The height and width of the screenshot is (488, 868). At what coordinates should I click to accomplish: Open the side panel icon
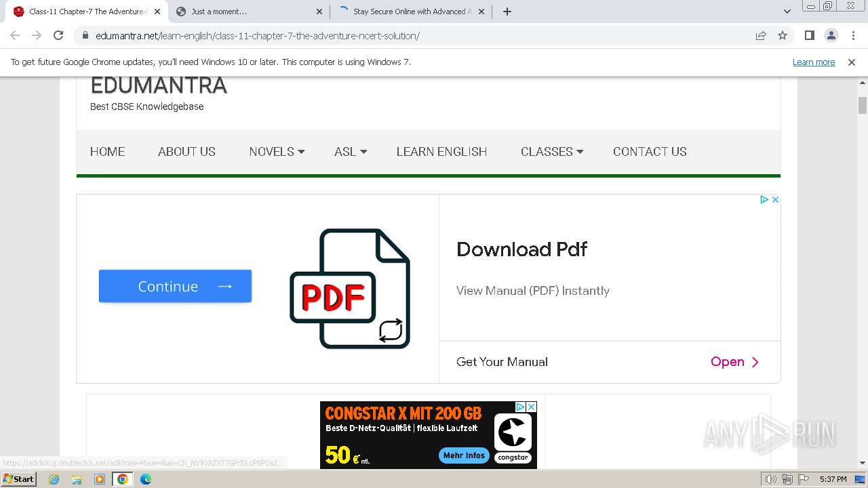[x=809, y=35]
